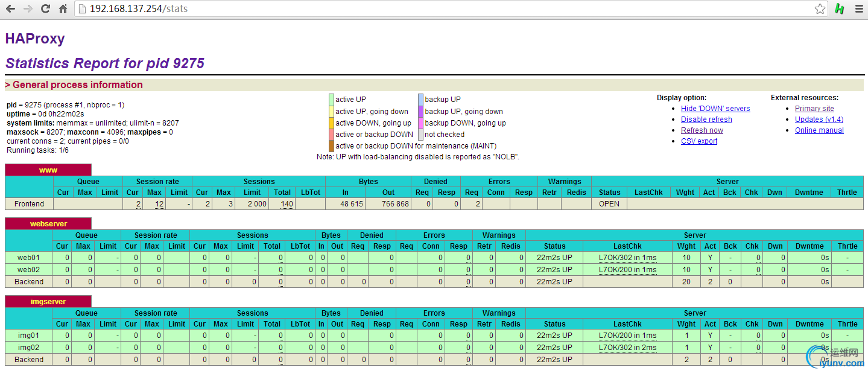Image resolution: width=868 pixels, height=373 pixels.
Task: Click the 48 615 bytes in value
Action: point(352,204)
